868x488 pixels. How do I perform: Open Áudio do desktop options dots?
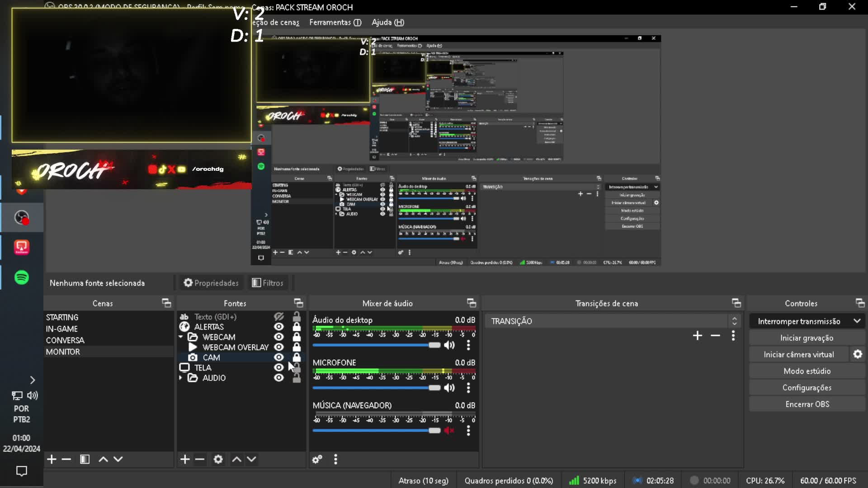click(x=468, y=345)
